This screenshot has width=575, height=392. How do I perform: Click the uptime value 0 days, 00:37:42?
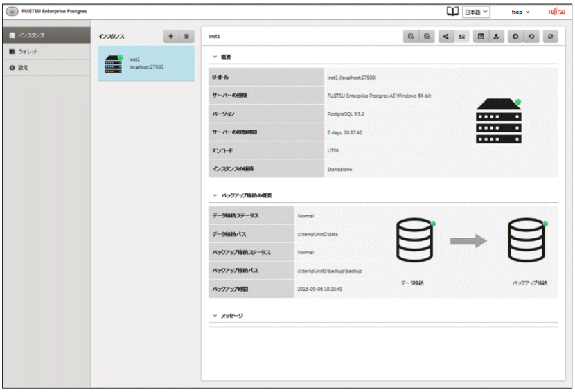(x=345, y=132)
